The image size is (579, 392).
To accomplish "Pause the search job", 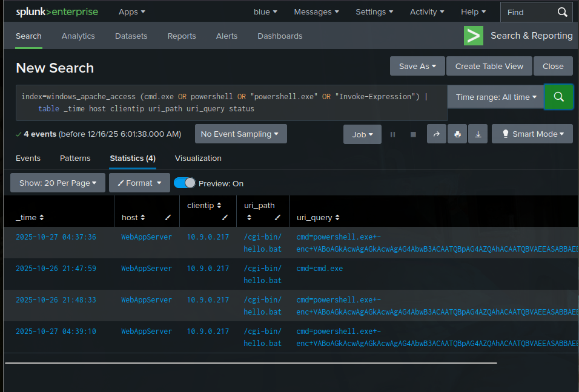I will [392, 135].
